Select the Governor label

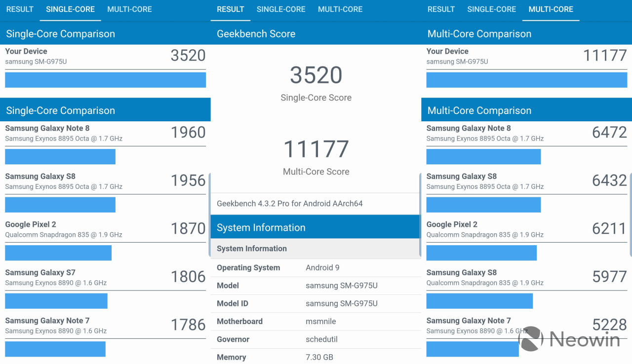pyautogui.click(x=233, y=339)
